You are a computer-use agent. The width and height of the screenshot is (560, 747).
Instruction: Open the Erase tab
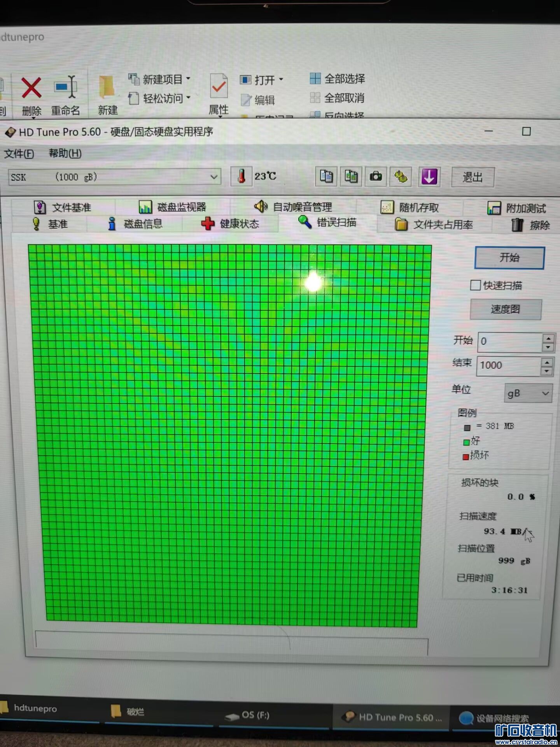pos(530,225)
